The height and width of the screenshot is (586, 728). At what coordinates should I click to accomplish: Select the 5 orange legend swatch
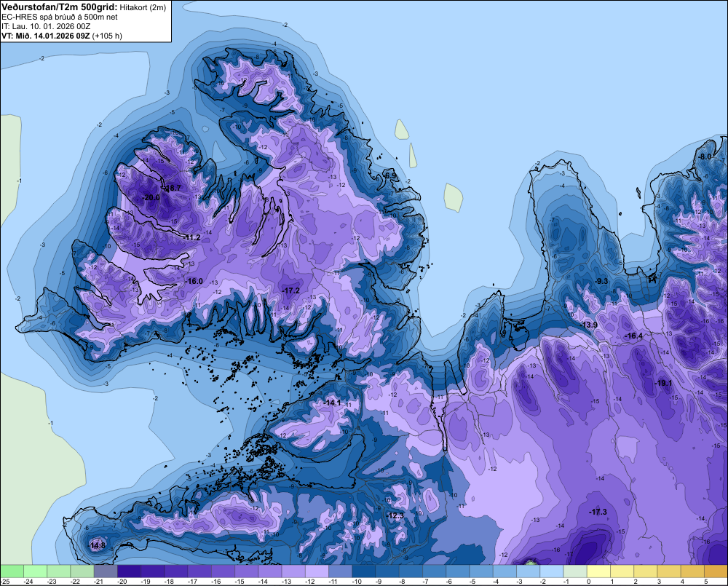click(716, 571)
